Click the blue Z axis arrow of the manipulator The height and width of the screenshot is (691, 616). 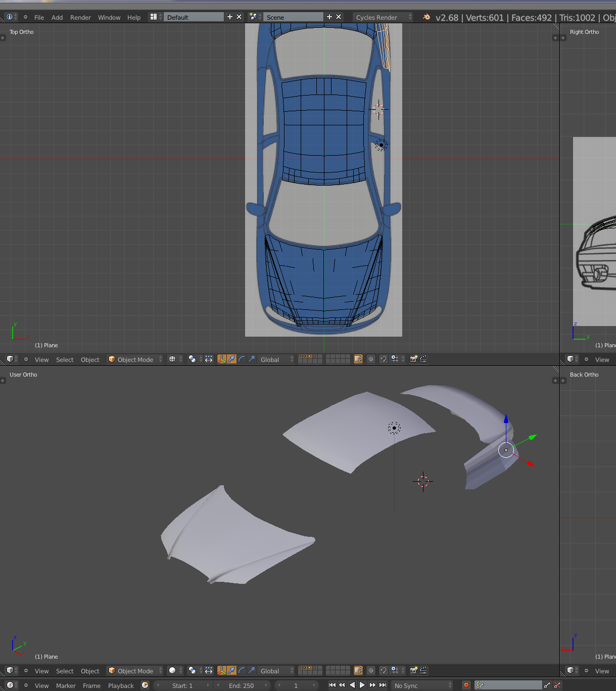tap(506, 420)
